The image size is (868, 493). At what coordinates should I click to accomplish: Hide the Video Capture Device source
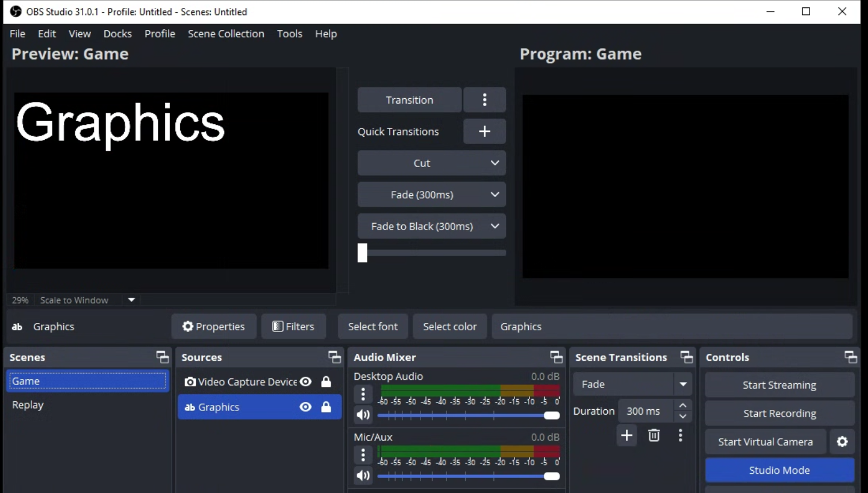pyautogui.click(x=305, y=382)
